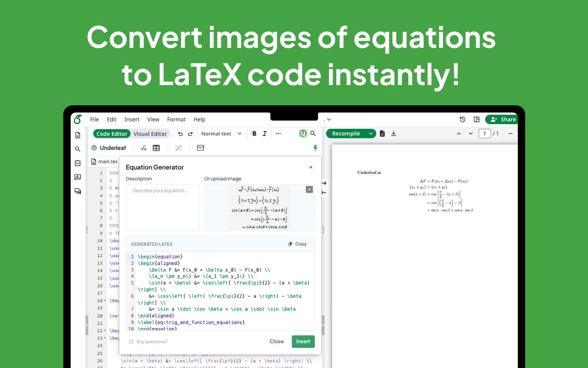Open the project search sidebar icon
This screenshot has height=368, width=588.
(x=78, y=149)
